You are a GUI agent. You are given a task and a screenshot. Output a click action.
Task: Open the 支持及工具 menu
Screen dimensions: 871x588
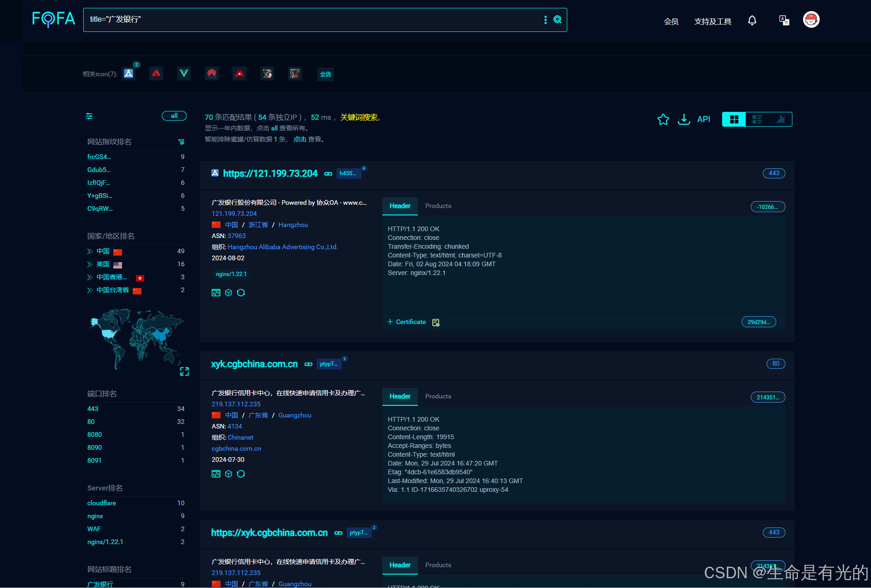712,21
